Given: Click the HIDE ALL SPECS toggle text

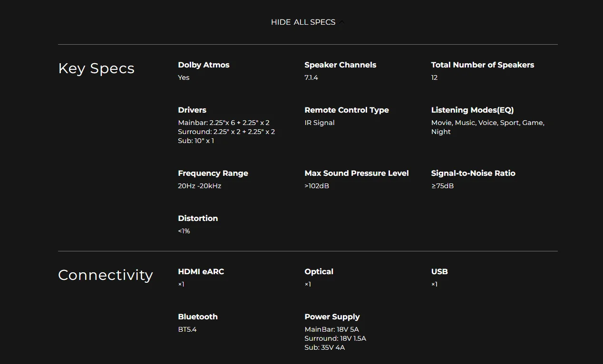Looking at the screenshot, I should 303,22.
